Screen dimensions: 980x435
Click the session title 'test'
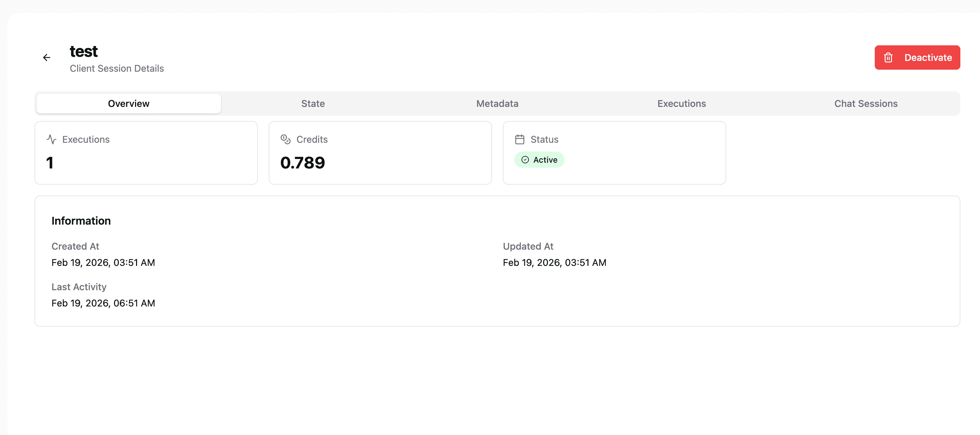[83, 51]
